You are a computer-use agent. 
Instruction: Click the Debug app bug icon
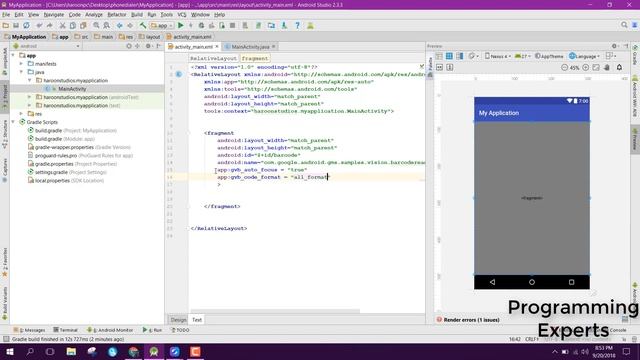tap(201, 25)
